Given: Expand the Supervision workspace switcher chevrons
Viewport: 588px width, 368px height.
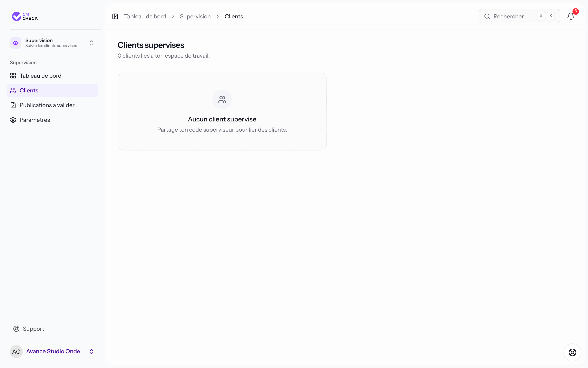Looking at the screenshot, I should coord(91,43).
